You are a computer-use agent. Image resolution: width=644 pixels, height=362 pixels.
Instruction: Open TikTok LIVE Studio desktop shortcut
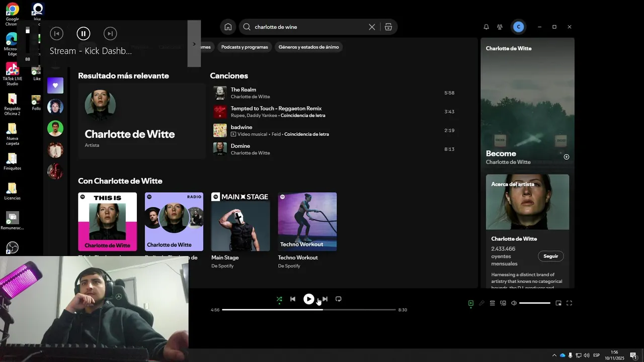[x=12, y=74]
